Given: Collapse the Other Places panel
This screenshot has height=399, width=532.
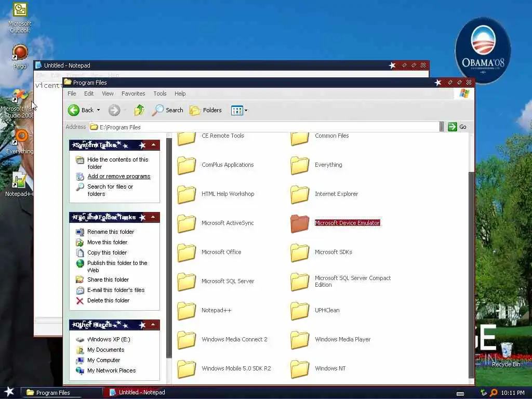Looking at the screenshot, I should [x=154, y=325].
